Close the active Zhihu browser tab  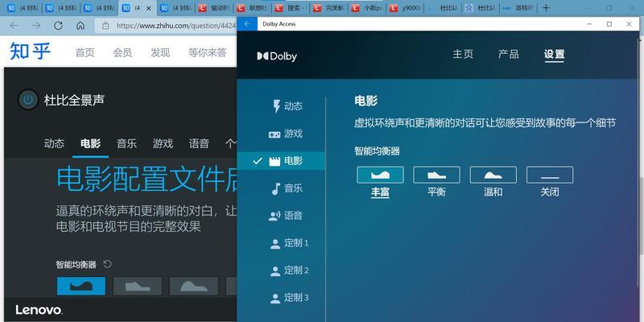point(149,8)
